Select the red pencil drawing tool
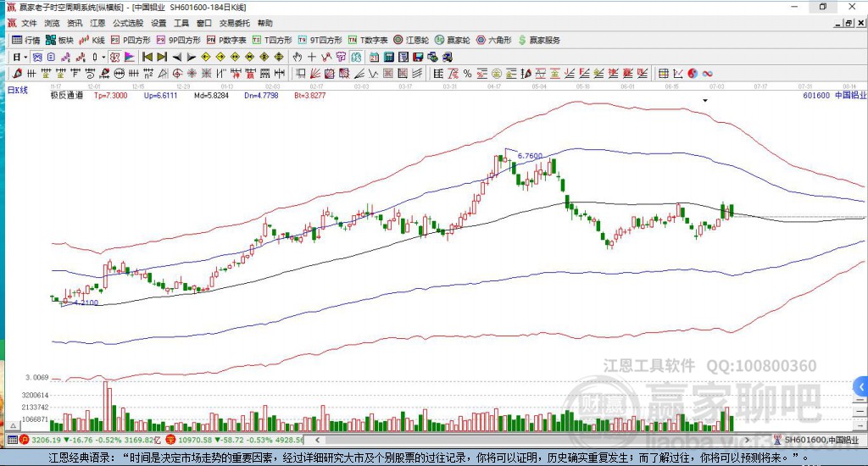Screen dimensions: 868x466 17,74
